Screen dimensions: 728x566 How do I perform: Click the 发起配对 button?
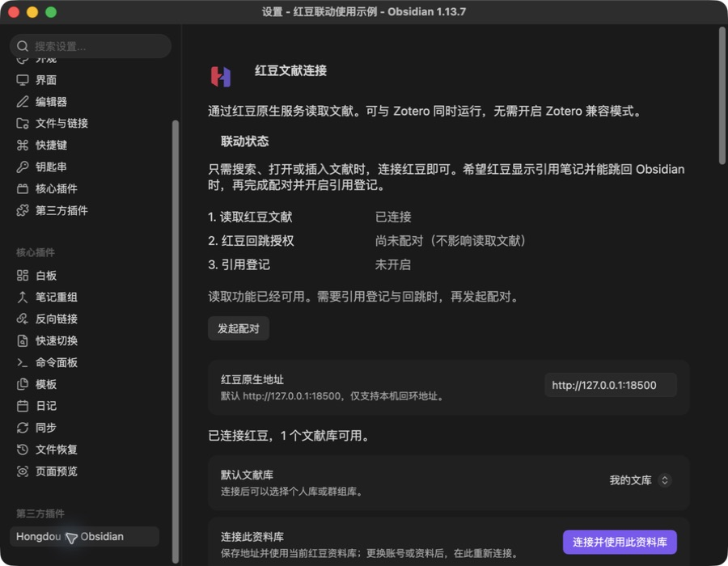pyautogui.click(x=238, y=328)
